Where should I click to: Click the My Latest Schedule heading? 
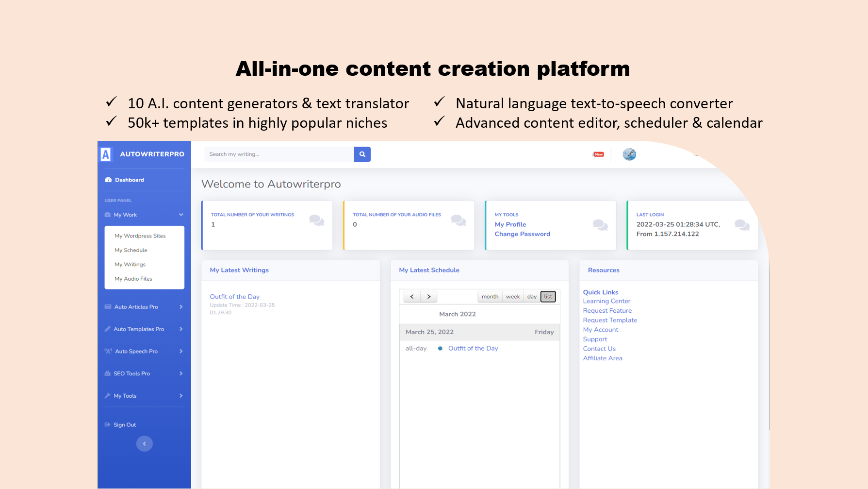(x=429, y=270)
